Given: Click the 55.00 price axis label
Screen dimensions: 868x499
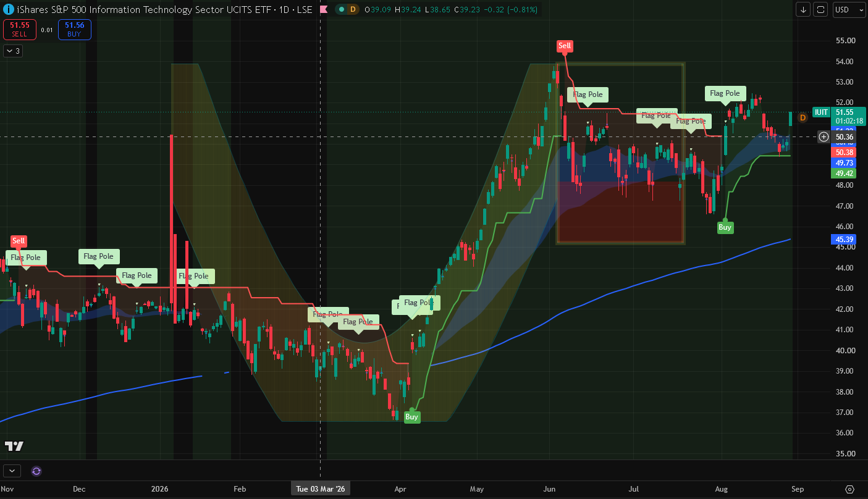Looking at the screenshot, I should [845, 41].
